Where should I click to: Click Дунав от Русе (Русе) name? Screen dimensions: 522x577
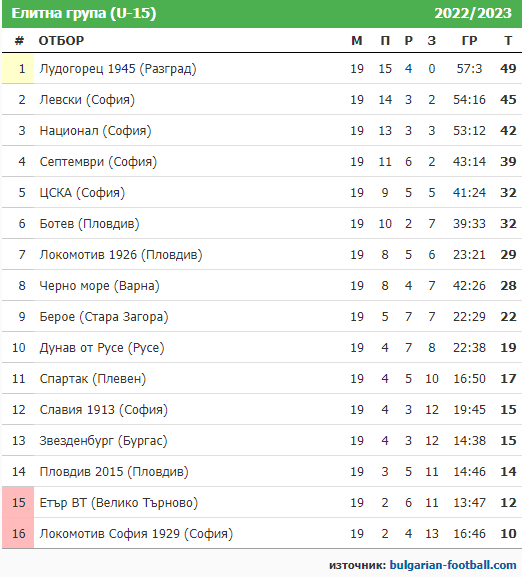(x=102, y=347)
